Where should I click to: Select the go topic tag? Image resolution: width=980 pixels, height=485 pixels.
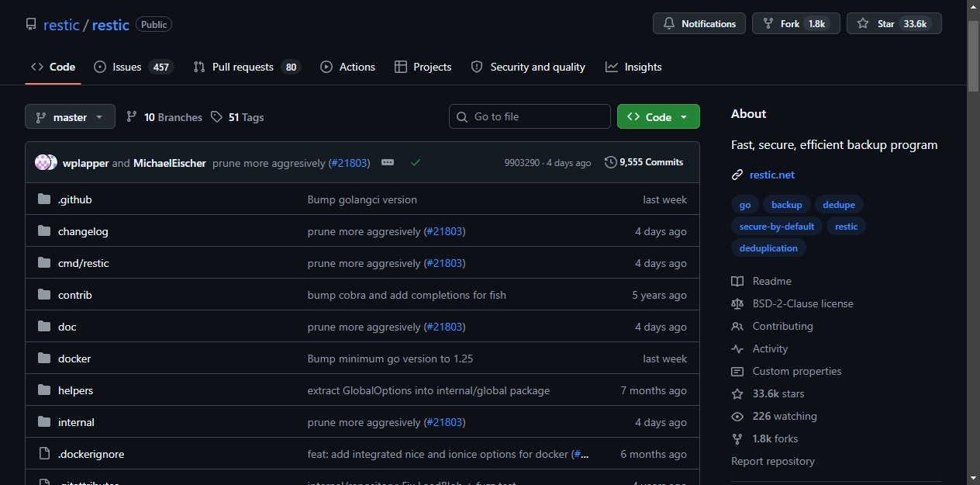(745, 205)
